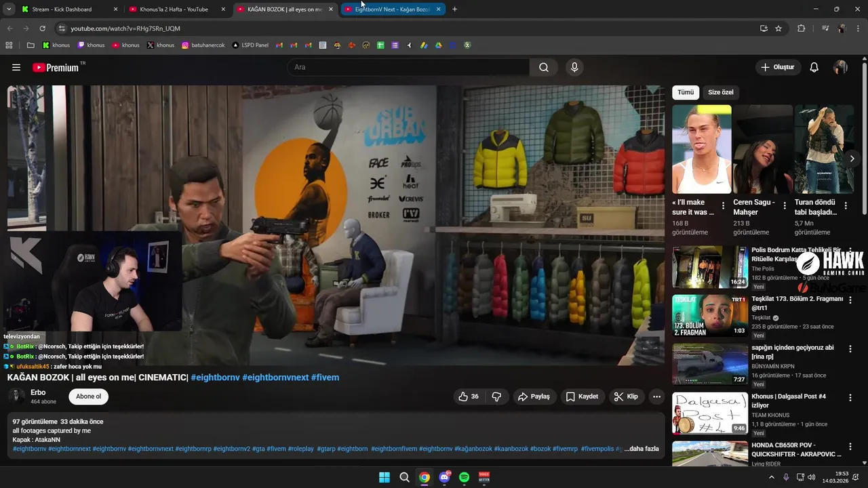Viewport: 868px width, 488px height.
Task: Open the YouTube guide hamburger menu
Action: point(16,67)
